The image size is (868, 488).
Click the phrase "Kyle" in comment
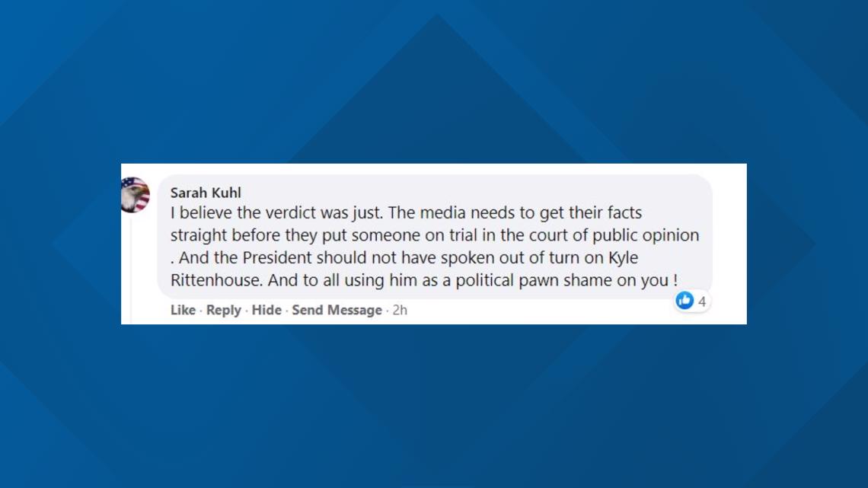[624, 258]
